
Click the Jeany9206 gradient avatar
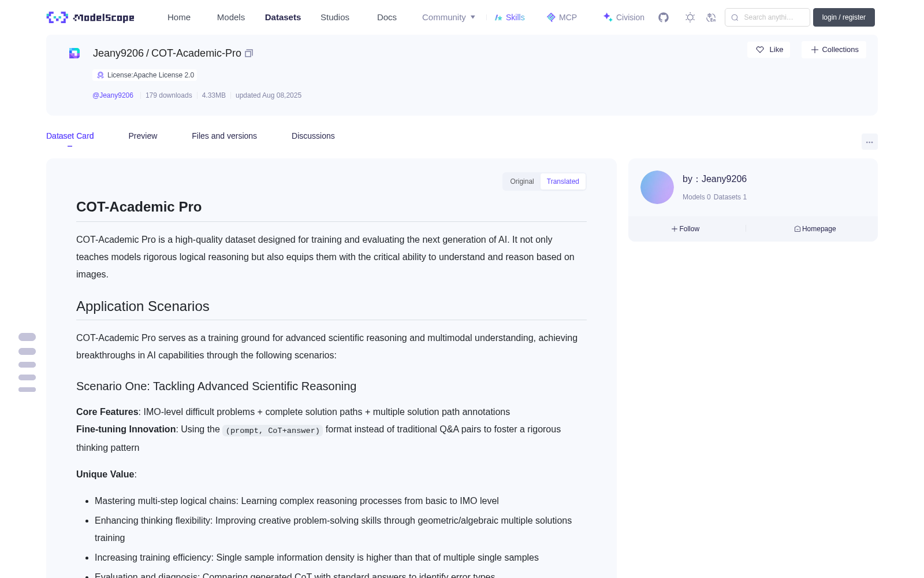[657, 187]
